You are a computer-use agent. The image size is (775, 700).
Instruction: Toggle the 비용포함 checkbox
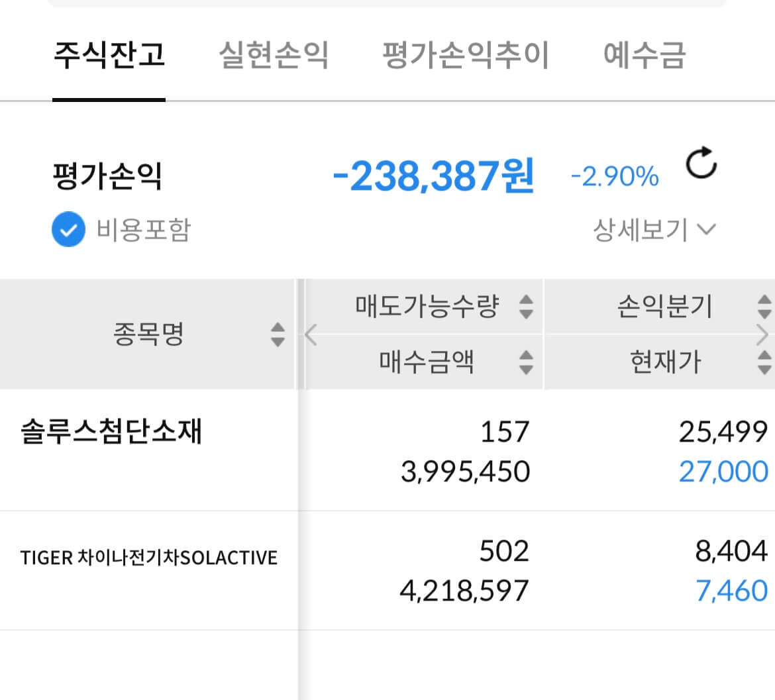[x=68, y=229]
